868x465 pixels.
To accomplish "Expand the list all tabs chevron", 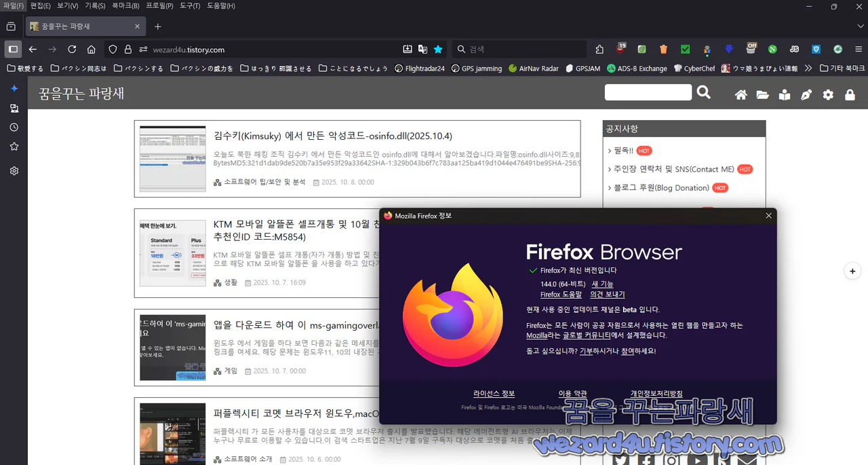I will pos(861,26).
